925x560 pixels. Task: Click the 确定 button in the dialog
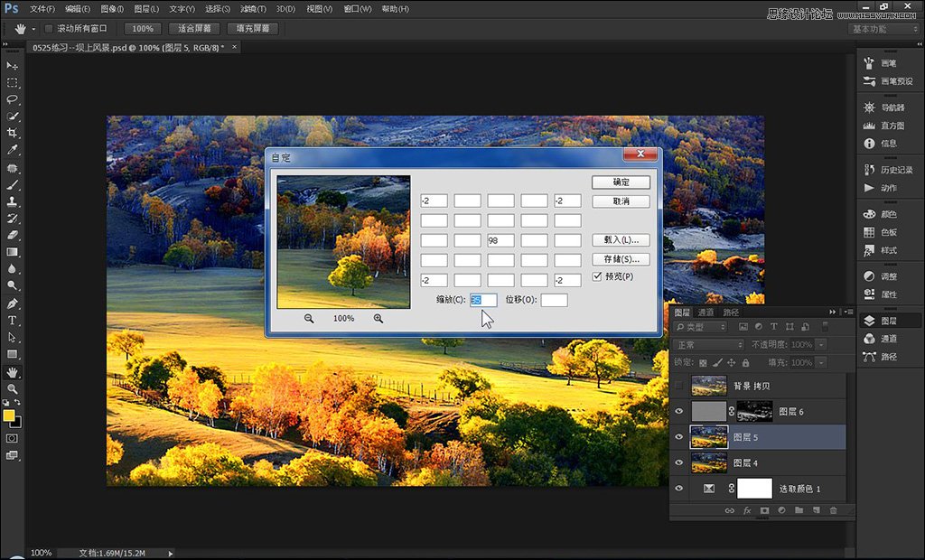coord(621,182)
